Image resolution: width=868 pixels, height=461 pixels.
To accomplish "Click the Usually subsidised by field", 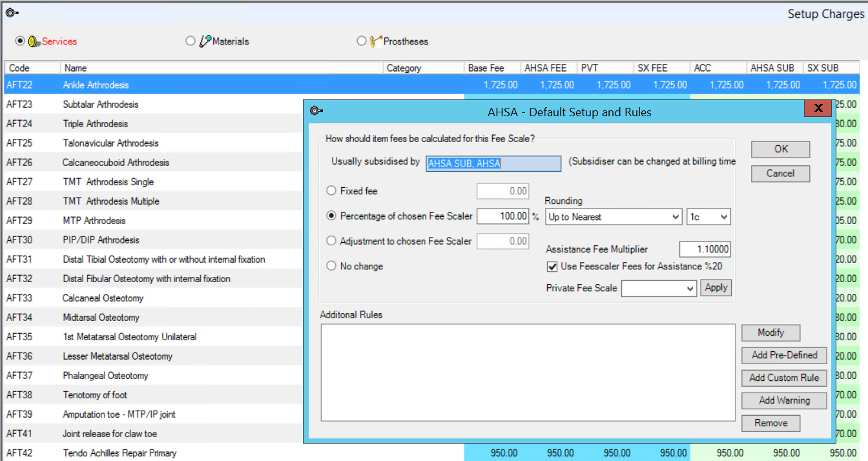I will click(493, 163).
